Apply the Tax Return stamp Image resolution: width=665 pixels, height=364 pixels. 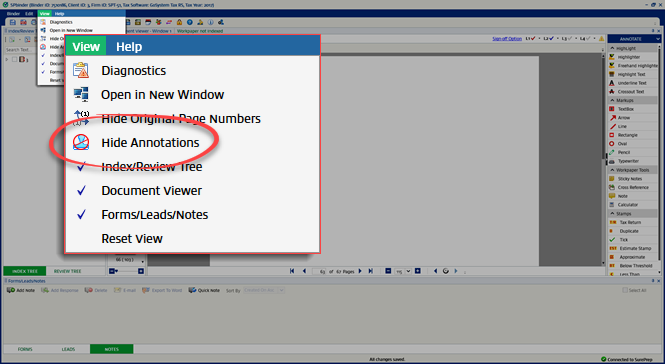[632, 222]
